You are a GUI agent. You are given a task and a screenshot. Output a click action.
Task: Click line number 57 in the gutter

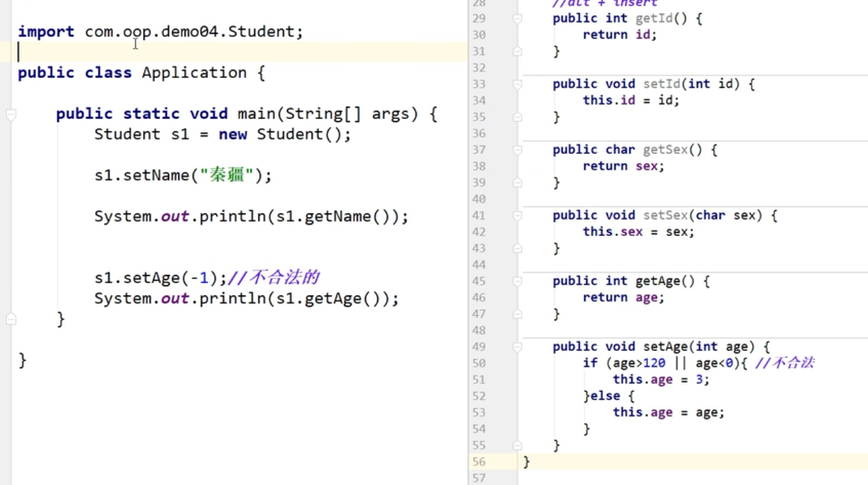pyautogui.click(x=478, y=478)
